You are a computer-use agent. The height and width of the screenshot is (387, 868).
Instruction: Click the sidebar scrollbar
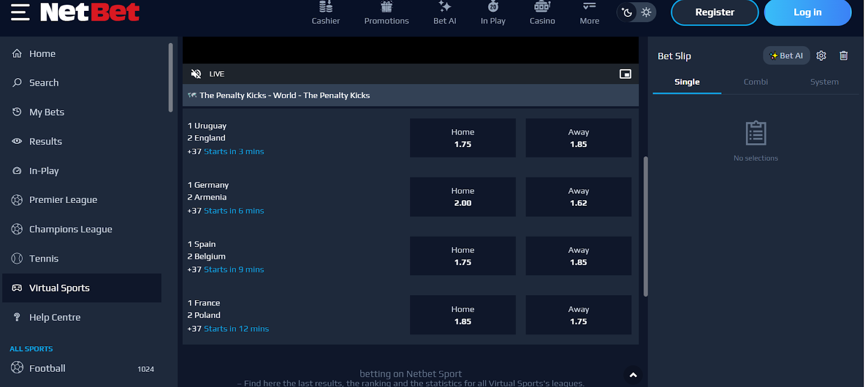coord(171,78)
